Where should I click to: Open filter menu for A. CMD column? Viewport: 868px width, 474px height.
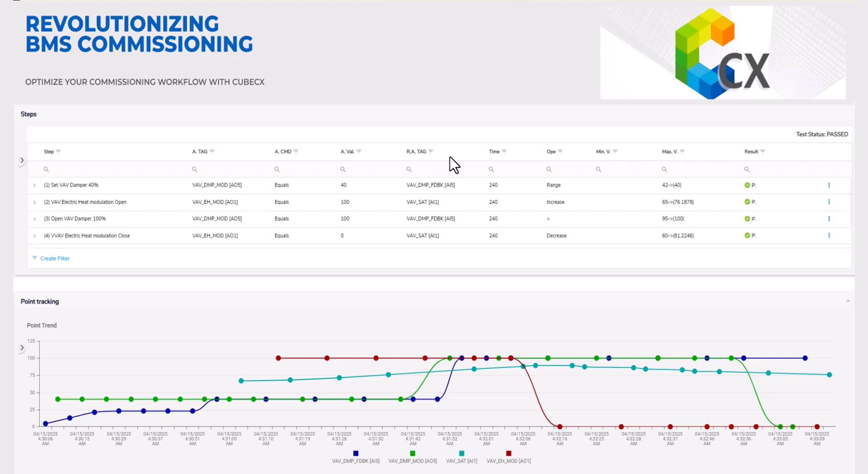pos(296,151)
